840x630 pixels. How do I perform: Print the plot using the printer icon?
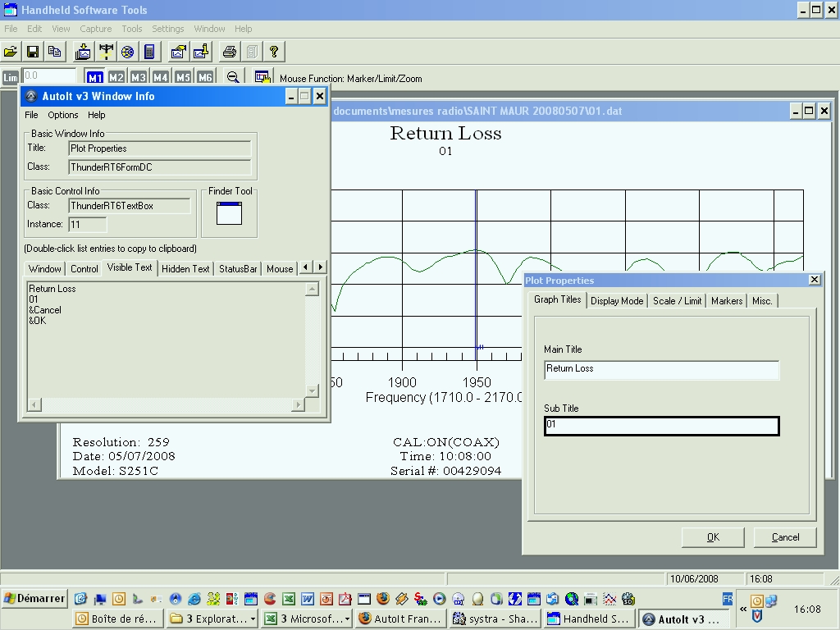tap(230, 52)
